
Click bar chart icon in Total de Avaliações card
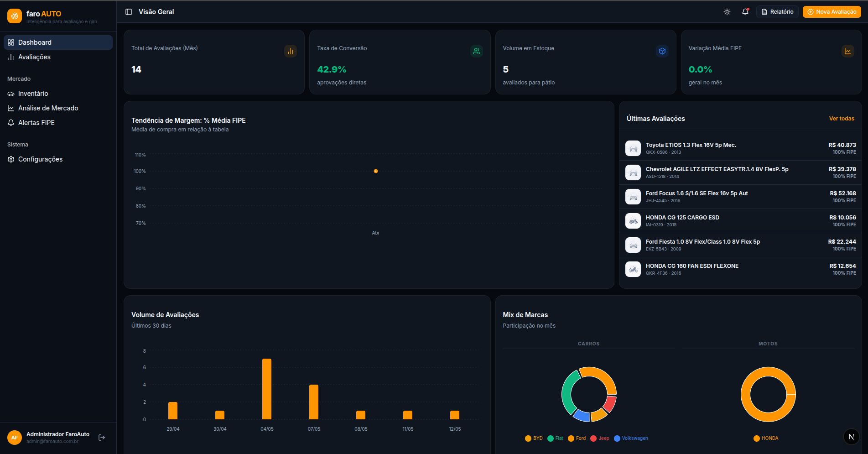coord(291,51)
